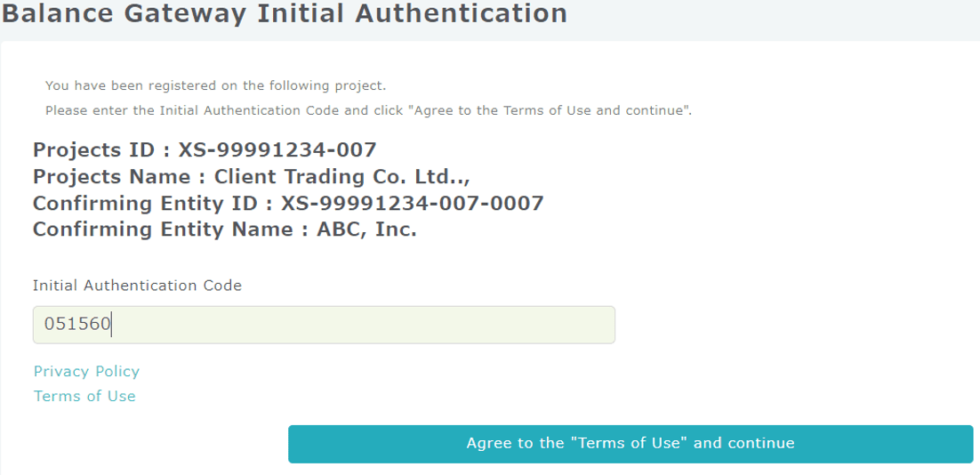Click the "You have been registered" message

pos(215,86)
